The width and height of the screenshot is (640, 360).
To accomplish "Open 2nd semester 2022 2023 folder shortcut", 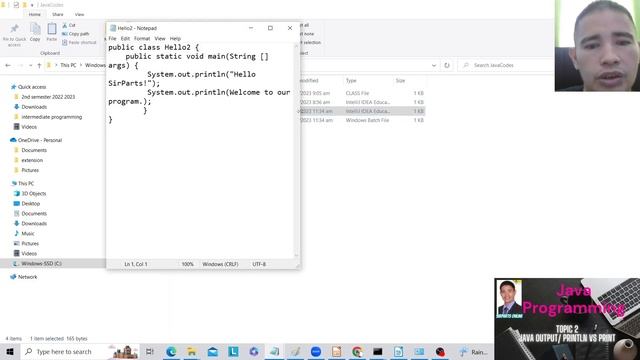I will coord(48,97).
